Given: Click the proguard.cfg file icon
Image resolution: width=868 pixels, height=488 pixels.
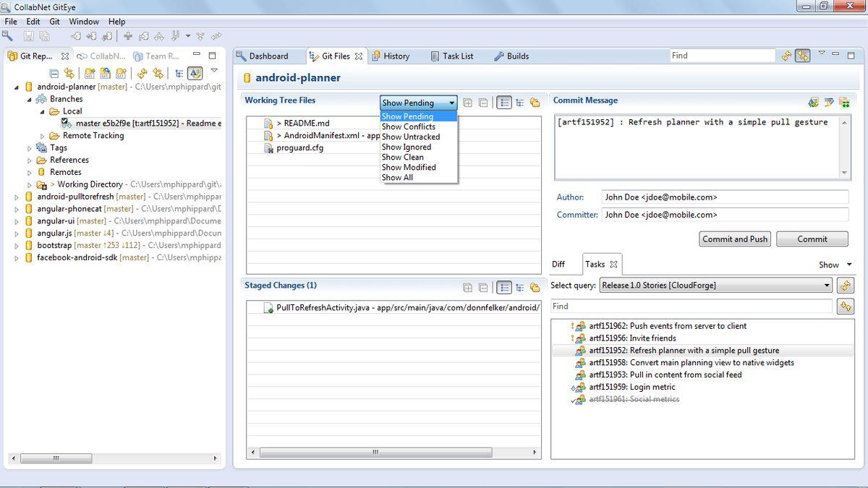Looking at the screenshot, I should tap(269, 148).
